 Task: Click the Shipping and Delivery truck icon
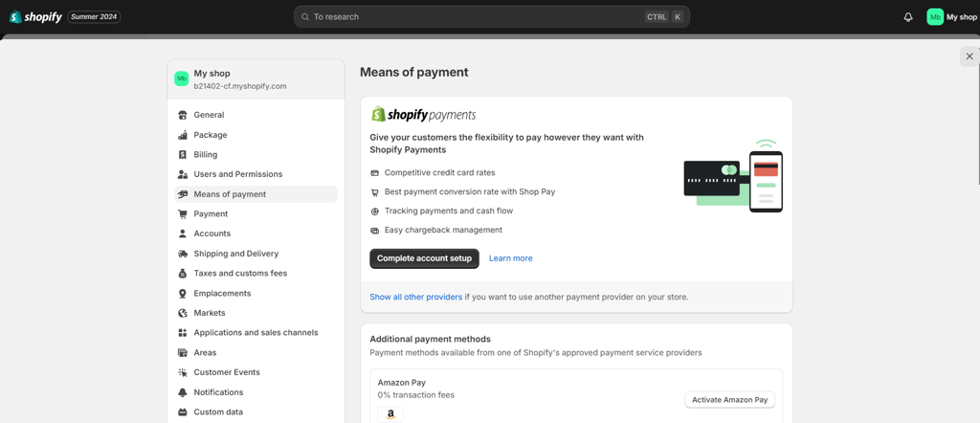click(183, 254)
